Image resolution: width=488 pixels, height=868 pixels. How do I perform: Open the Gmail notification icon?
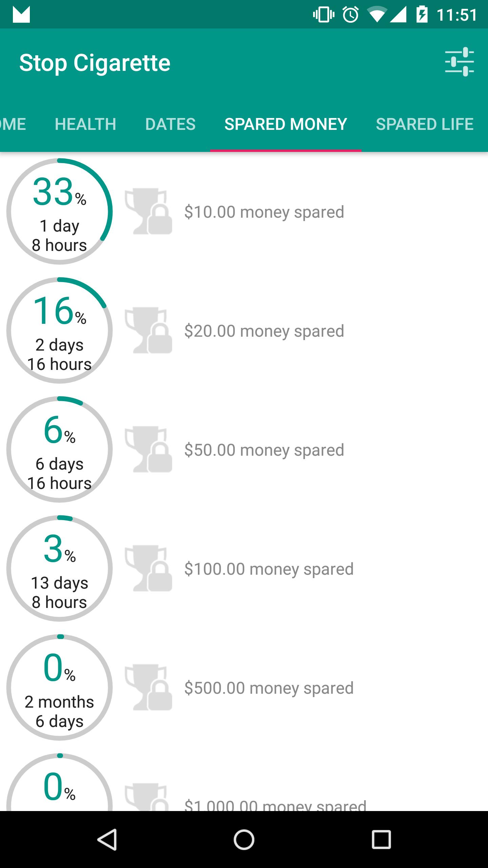tap(21, 15)
